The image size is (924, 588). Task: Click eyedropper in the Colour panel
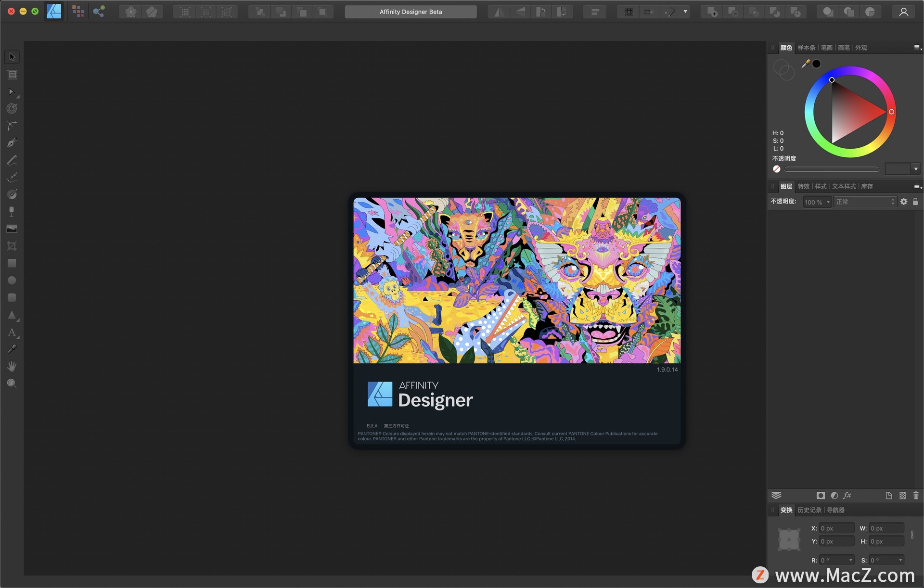[x=805, y=64]
